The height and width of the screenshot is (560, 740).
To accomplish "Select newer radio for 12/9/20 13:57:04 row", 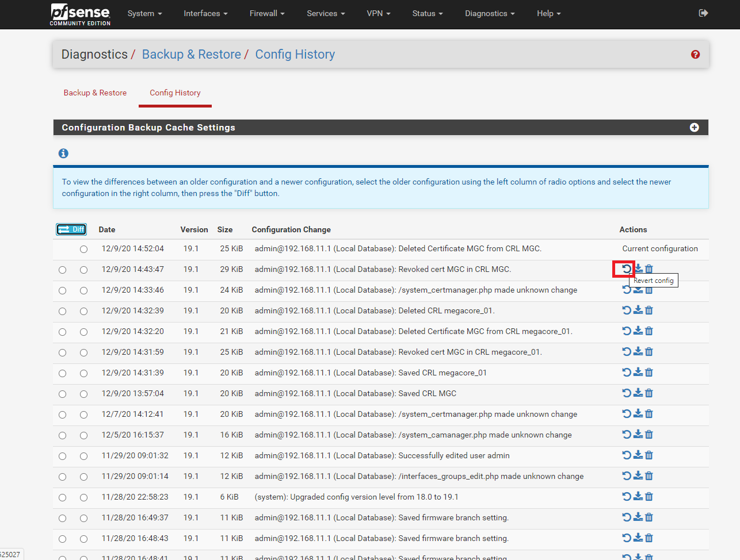I will click(83, 394).
